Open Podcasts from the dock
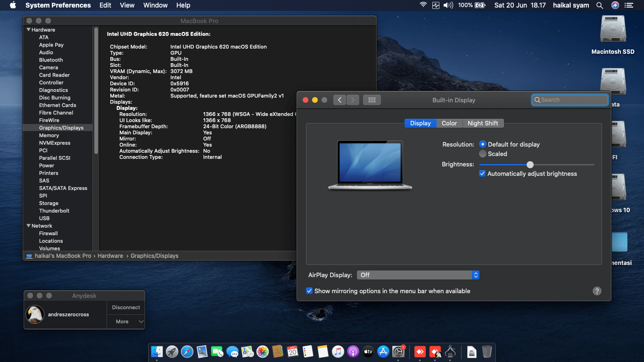This screenshot has height=362, width=644. coord(353,352)
